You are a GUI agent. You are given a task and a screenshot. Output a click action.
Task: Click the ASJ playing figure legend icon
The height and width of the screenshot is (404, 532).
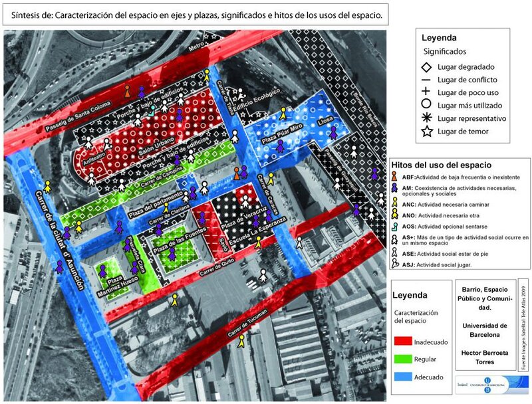(396, 265)
